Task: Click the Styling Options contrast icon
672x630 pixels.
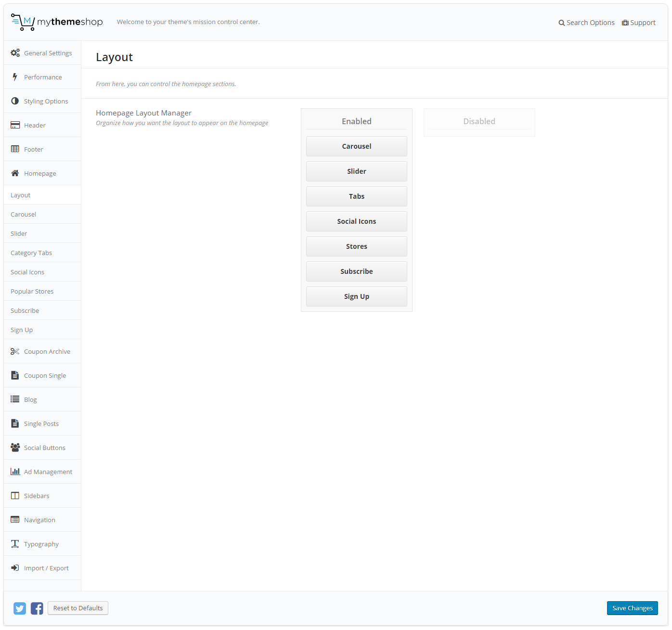Action: (x=15, y=101)
